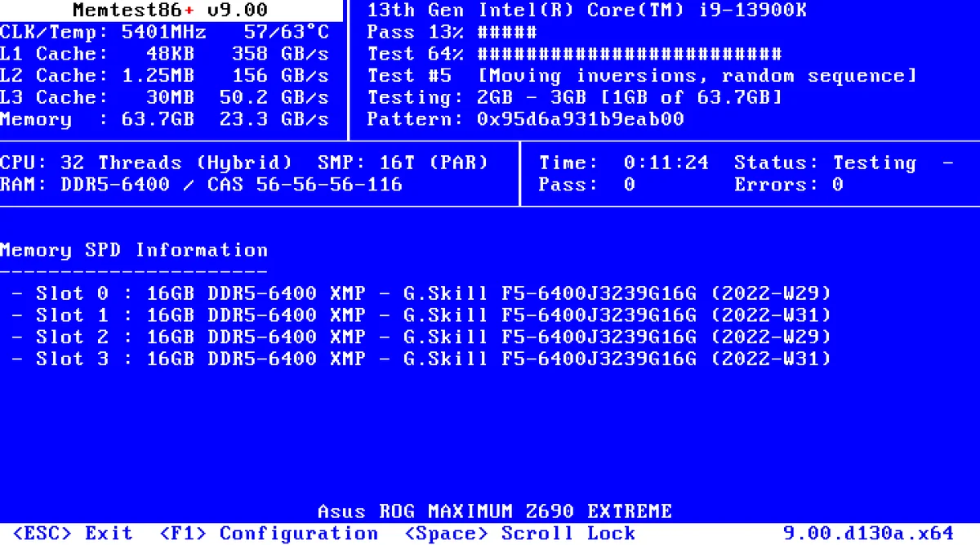
Task: Select the L2 Cache 1.25MB row
Action: (164, 76)
